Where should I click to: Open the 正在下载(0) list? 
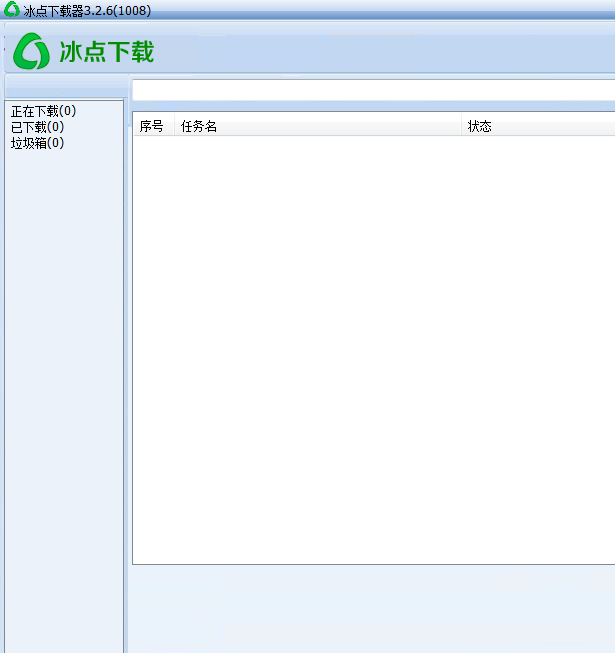tap(43, 111)
